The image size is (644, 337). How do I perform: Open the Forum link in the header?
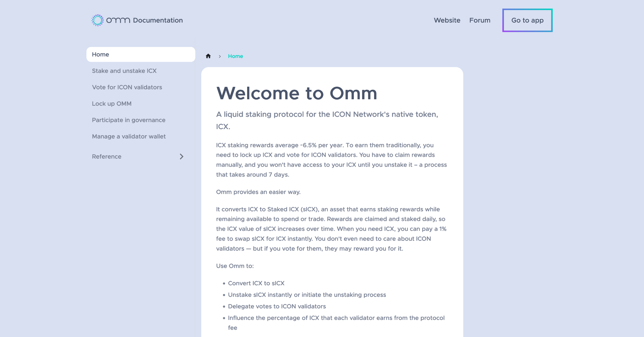(480, 20)
